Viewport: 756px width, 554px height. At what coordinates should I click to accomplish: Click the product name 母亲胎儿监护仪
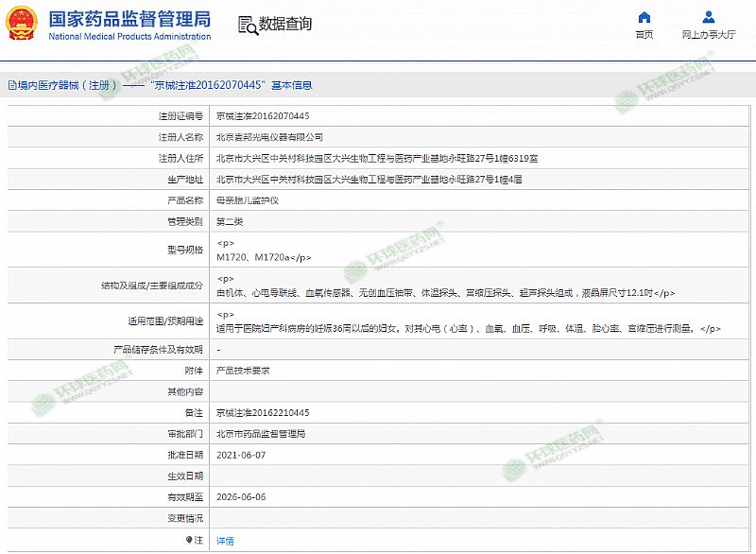(x=248, y=200)
